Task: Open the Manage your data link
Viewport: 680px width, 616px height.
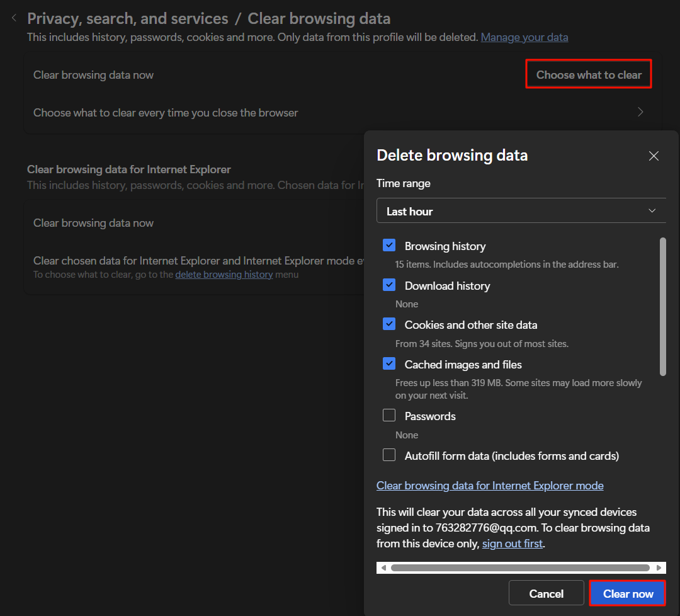Action: tap(524, 37)
